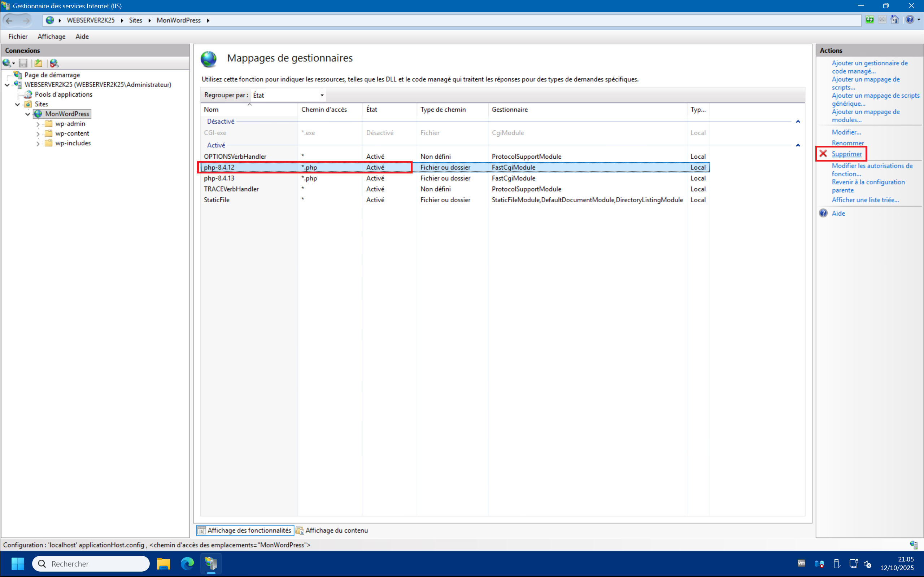Click the refresh page icon in address bar

869,20
